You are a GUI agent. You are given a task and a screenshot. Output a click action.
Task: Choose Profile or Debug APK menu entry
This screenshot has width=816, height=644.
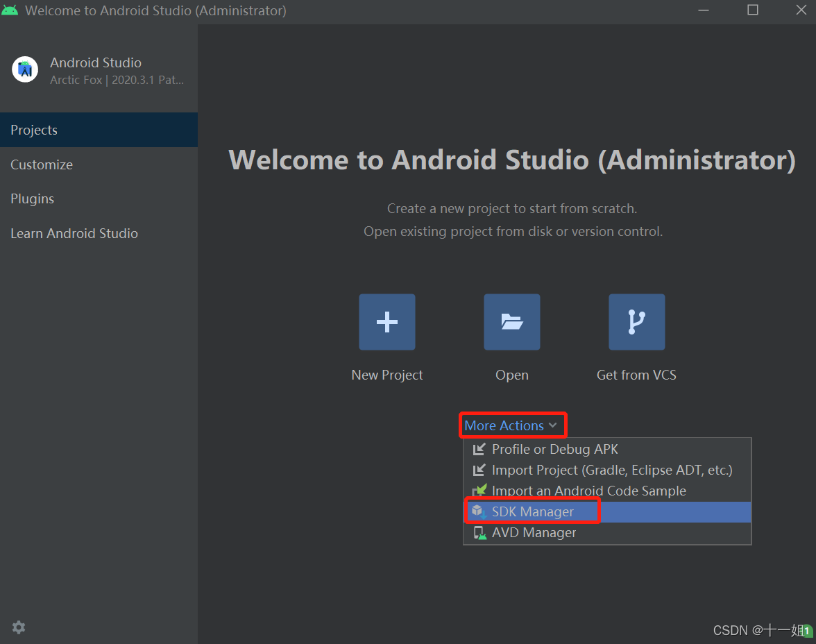coord(606,449)
